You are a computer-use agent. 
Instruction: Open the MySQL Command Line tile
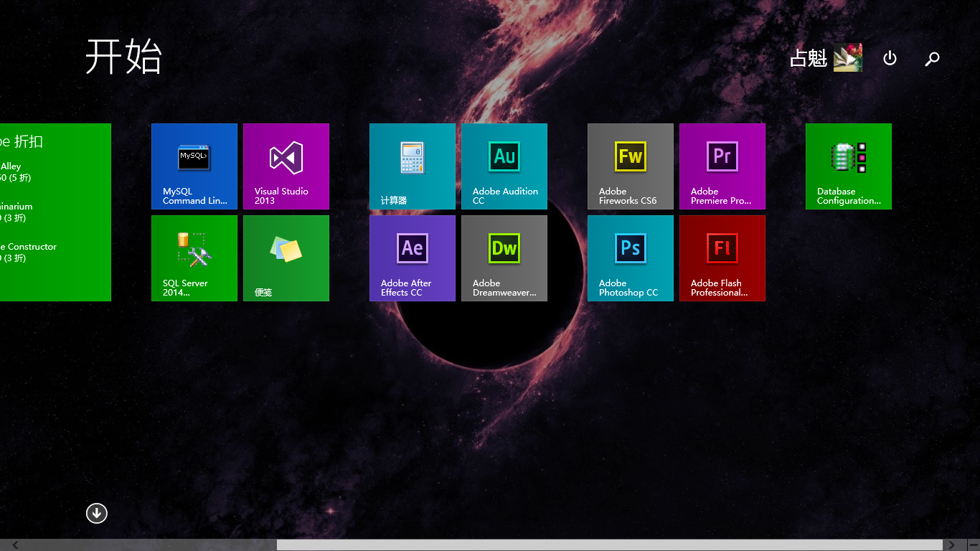point(194,166)
